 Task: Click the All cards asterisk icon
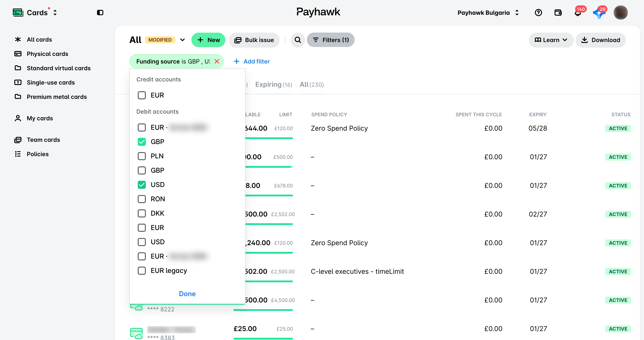pos(18,40)
